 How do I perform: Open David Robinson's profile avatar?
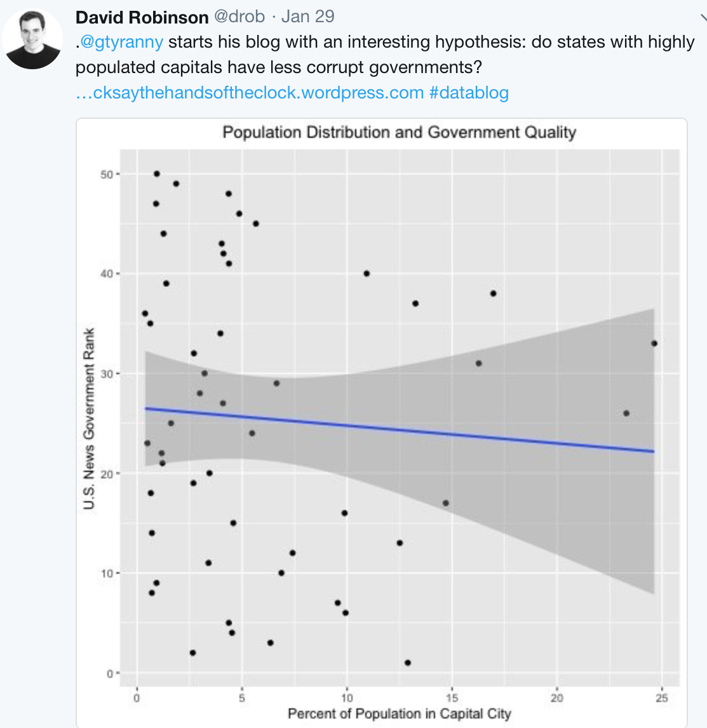click(32, 39)
